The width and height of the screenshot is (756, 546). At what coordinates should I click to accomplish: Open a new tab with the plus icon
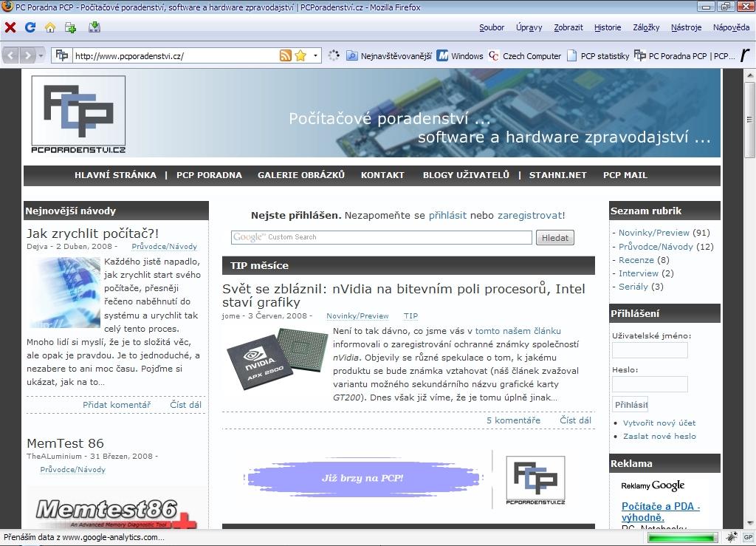70,27
